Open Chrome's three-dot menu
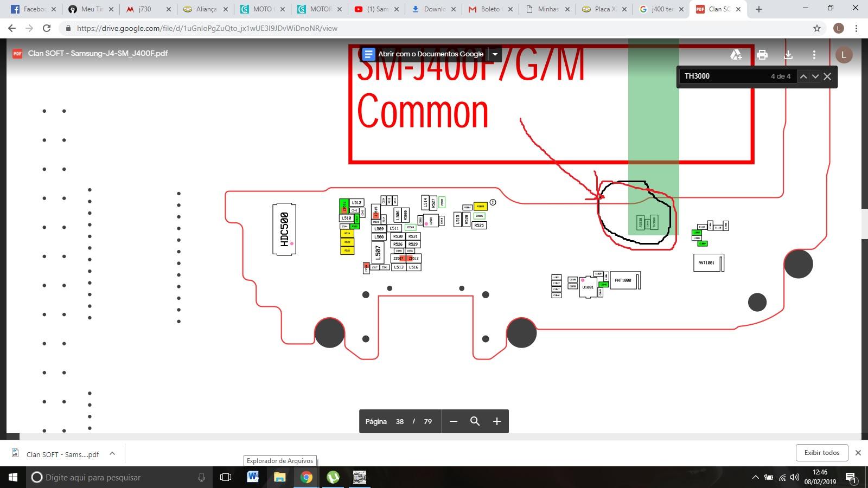This screenshot has height=488, width=868. pos(857,28)
